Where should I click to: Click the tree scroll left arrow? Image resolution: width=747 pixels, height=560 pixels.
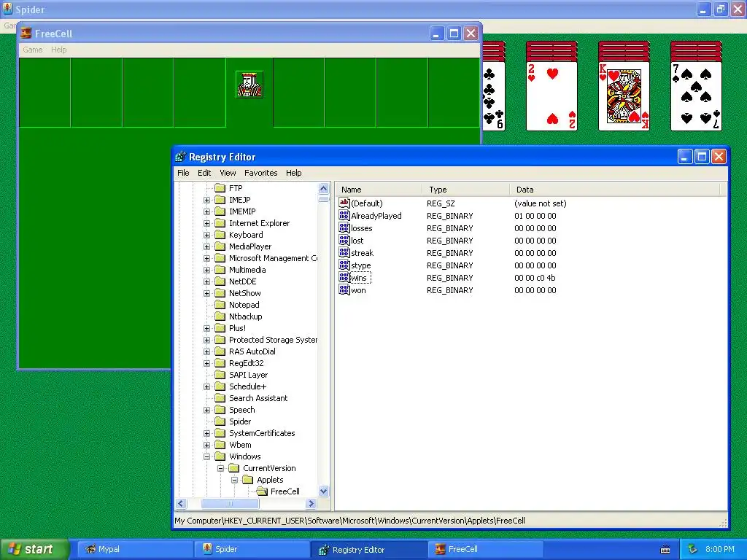pos(182,503)
